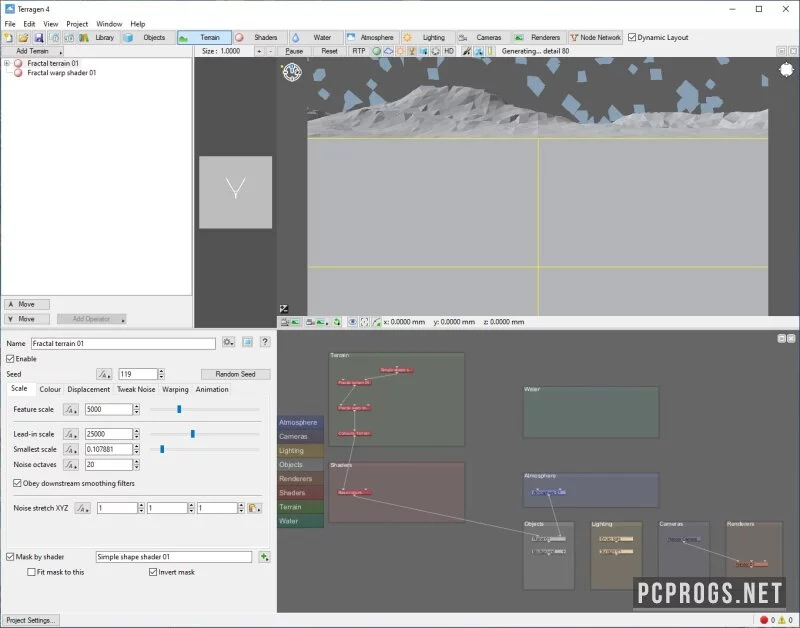Open the Add Operator dropdown
This screenshot has width=800, height=628.
[92, 319]
